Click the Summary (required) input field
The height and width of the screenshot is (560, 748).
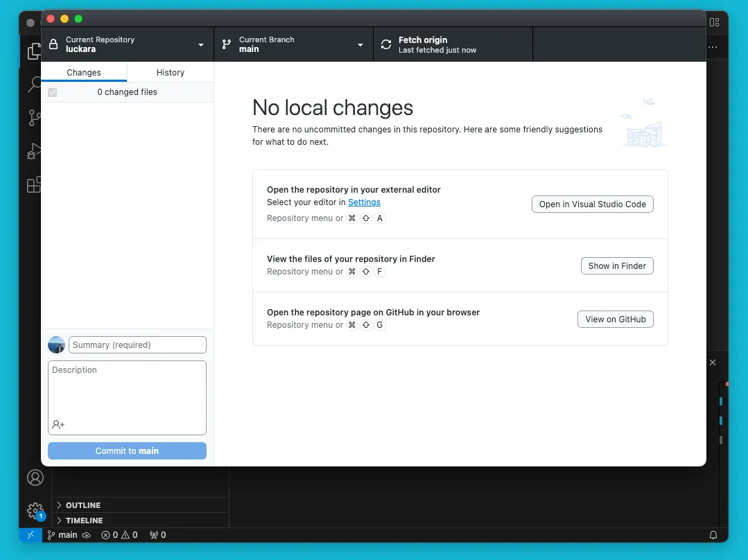pyautogui.click(x=137, y=345)
